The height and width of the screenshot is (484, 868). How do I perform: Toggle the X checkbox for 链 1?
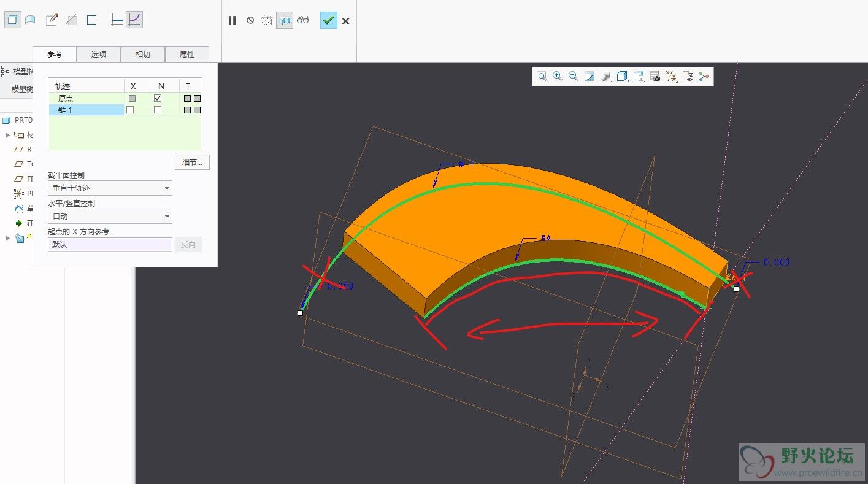(x=130, y=110)
